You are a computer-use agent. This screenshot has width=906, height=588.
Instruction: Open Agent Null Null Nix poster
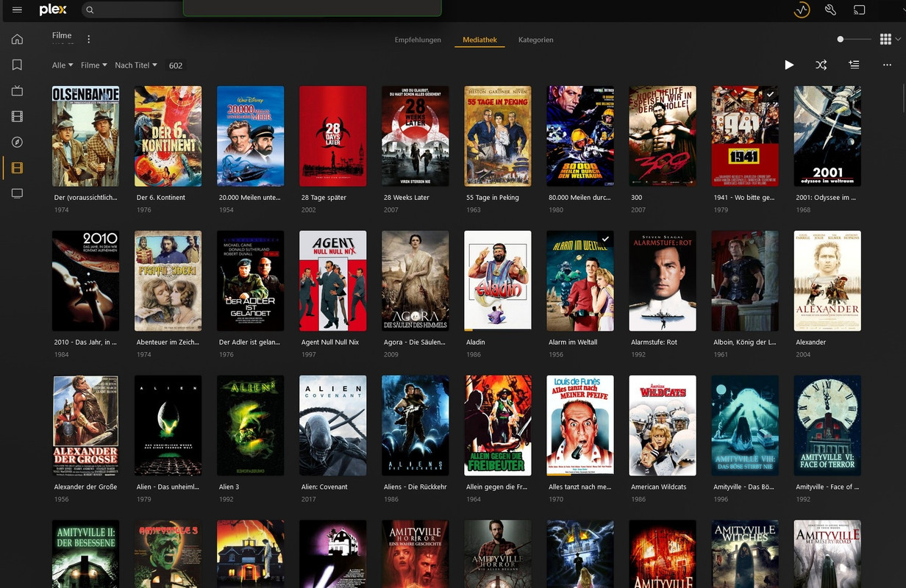click(x=332, y=281)
